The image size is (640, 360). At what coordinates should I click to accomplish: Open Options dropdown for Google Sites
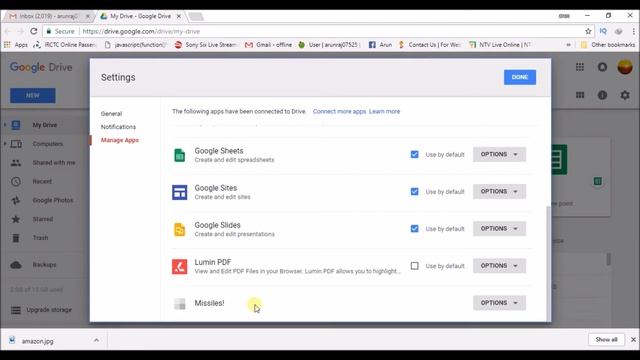499,192
